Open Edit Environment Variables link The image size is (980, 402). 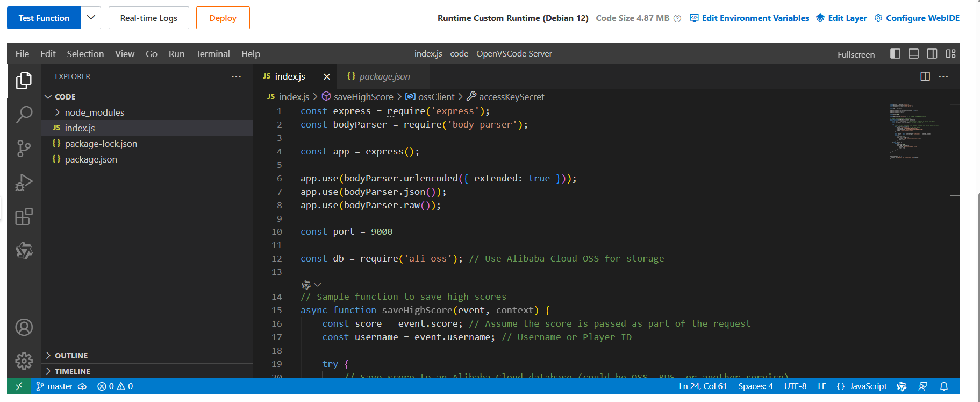(749, 18)
